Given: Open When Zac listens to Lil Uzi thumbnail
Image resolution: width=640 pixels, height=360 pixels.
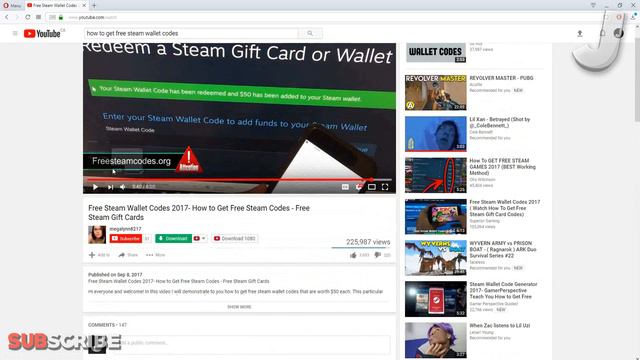Looking at the screenshot, I should (436, 340).
